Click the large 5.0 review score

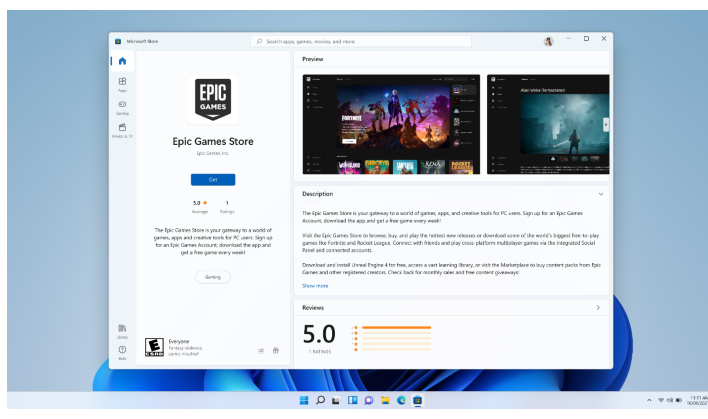(x=319, y=334)
